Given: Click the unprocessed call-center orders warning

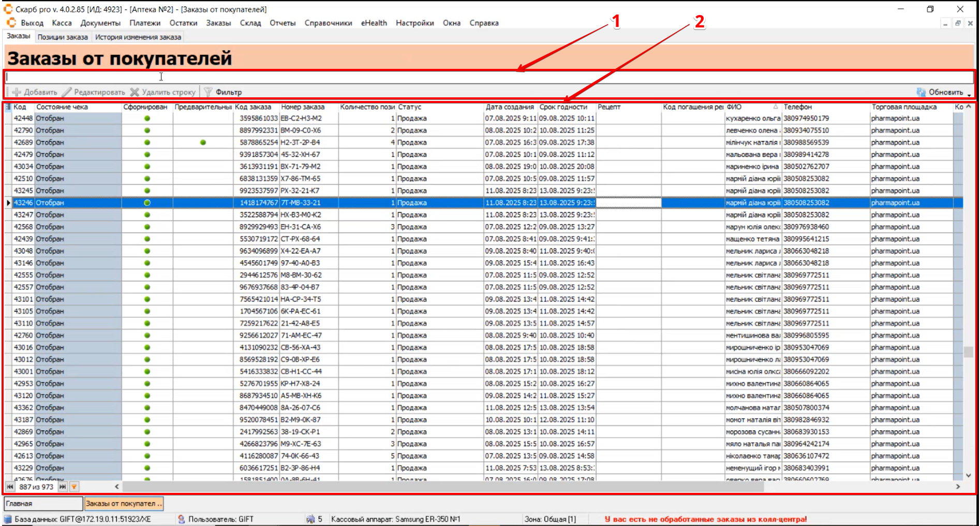Looking at the screenshot, I should coord(705,519).
